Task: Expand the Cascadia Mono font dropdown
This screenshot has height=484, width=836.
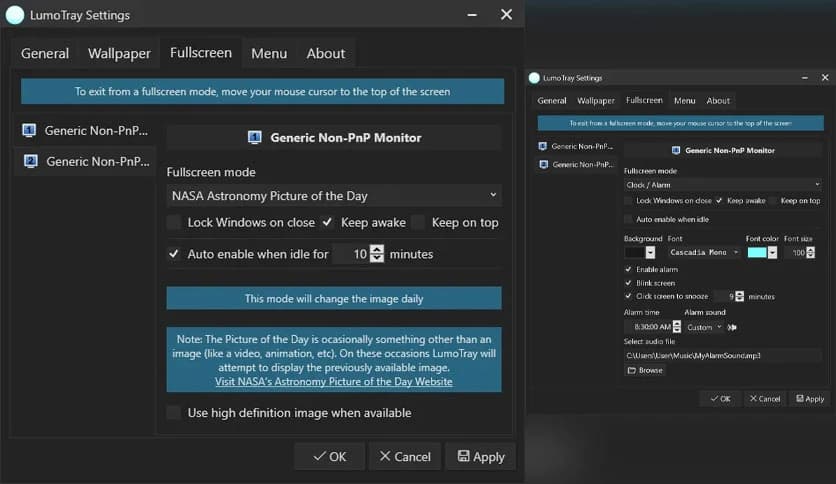Action: (704, 253)
